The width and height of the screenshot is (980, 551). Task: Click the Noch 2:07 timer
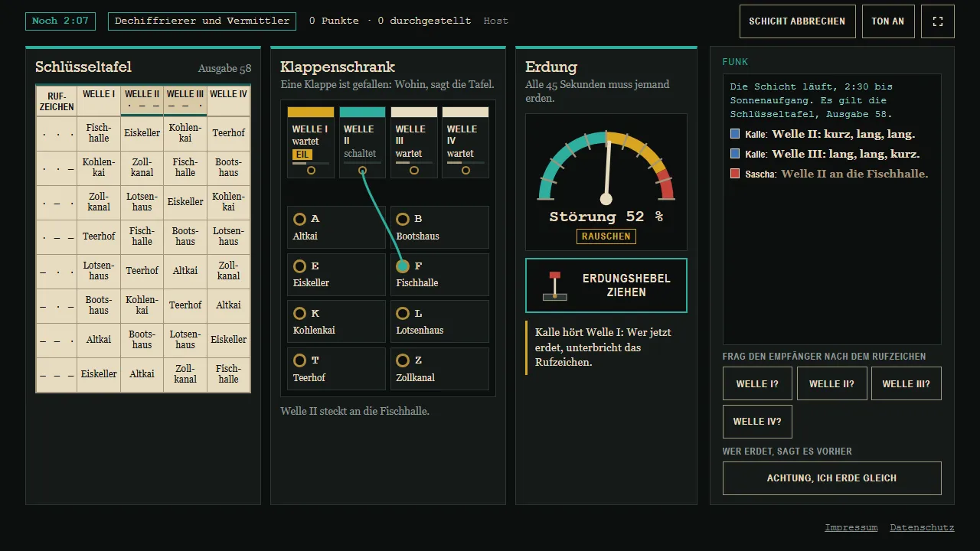60,21
